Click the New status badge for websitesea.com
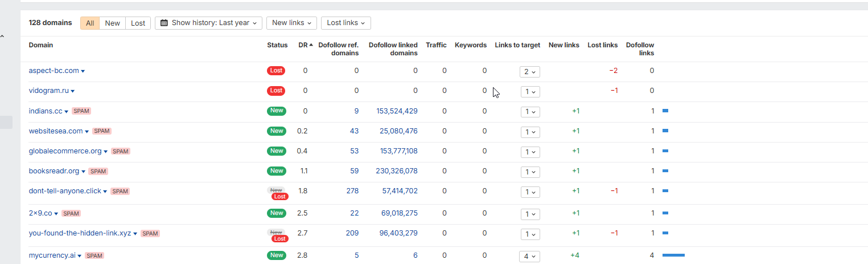Image resolution: width=868 pixels, height=264 pixels. [277, 131]
